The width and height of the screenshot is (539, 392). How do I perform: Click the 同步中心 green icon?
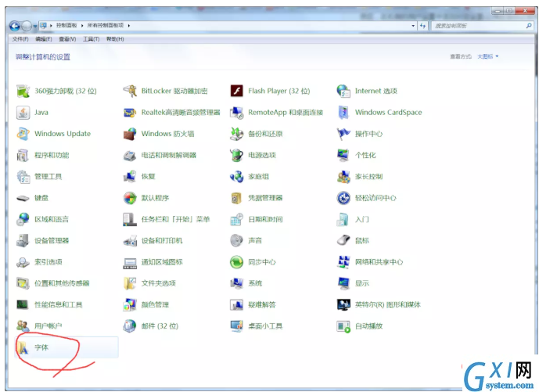(x=236, y=262)
